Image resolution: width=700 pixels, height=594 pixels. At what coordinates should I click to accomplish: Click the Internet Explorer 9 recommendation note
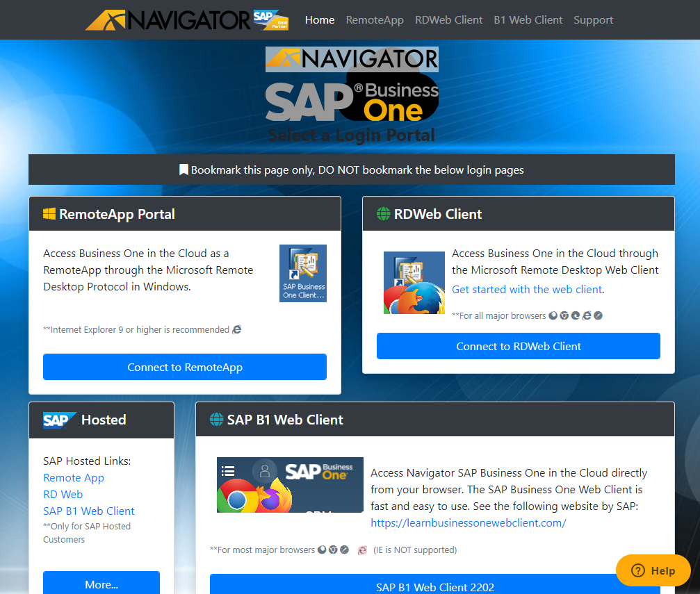coord(136,329)
